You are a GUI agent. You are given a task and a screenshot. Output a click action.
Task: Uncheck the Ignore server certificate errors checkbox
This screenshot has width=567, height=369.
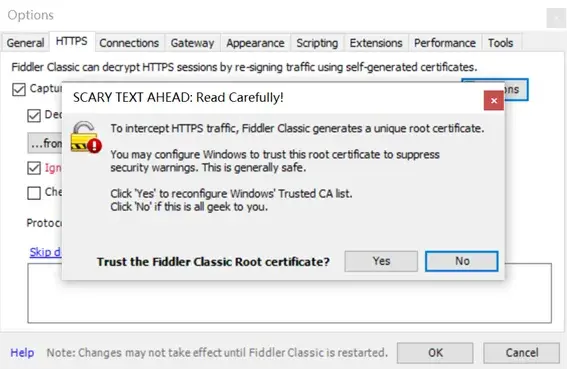[34, 168]
